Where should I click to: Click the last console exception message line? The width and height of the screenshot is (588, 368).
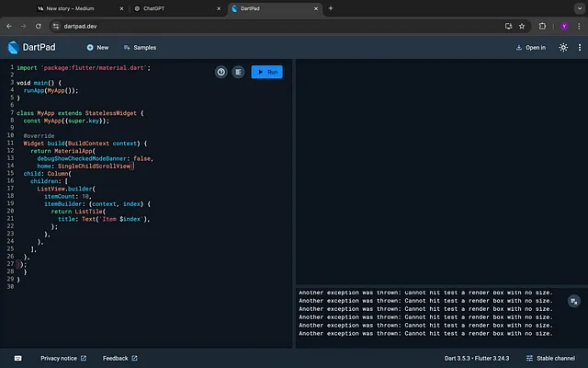[x=425, y=333]
